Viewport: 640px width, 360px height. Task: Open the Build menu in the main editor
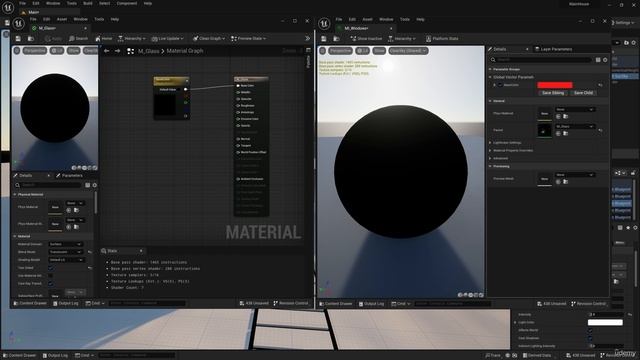[88, 3]
